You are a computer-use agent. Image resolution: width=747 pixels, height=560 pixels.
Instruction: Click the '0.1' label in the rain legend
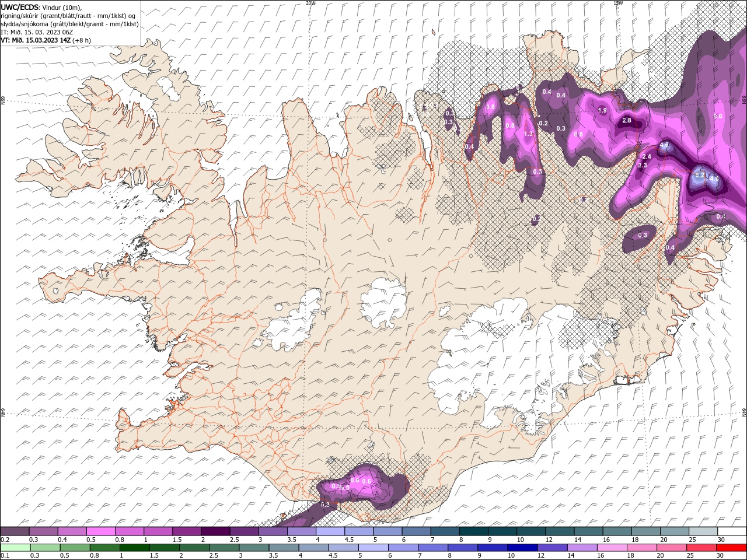(5, 556)
